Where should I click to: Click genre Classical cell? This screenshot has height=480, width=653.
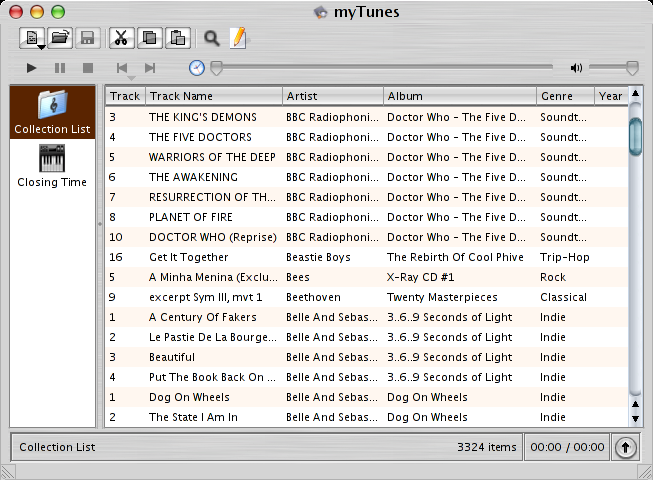[563, 297]
